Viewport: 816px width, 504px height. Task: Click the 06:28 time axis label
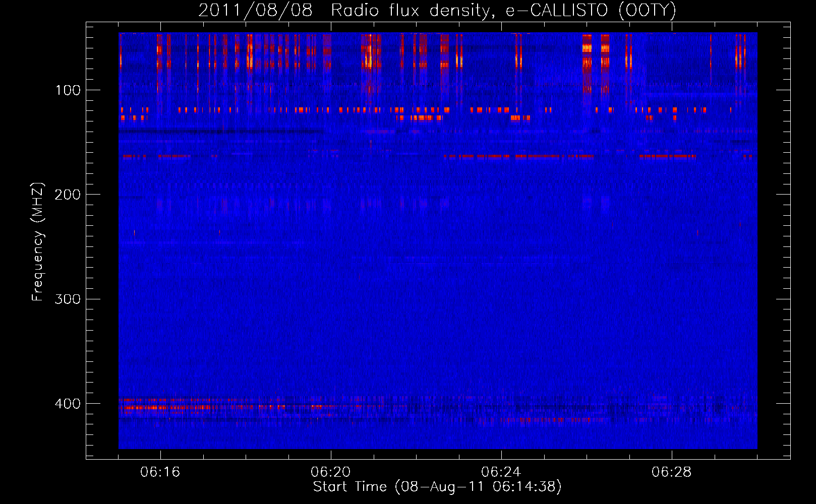point(672,472)
